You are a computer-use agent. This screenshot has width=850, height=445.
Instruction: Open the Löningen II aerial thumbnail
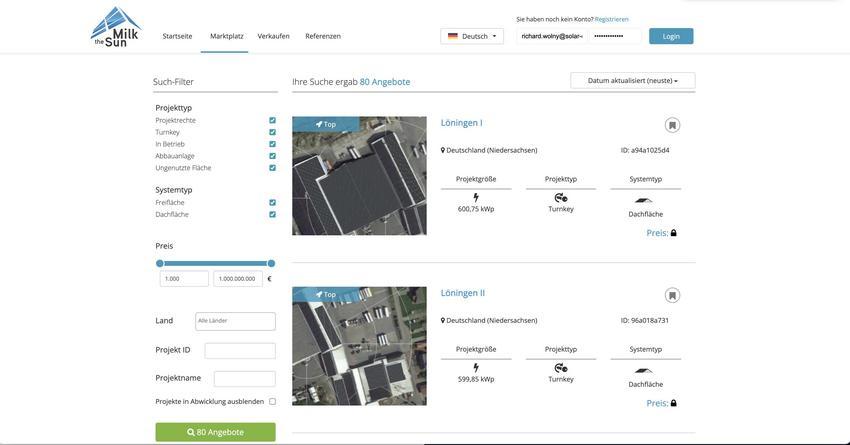(359, 346)
